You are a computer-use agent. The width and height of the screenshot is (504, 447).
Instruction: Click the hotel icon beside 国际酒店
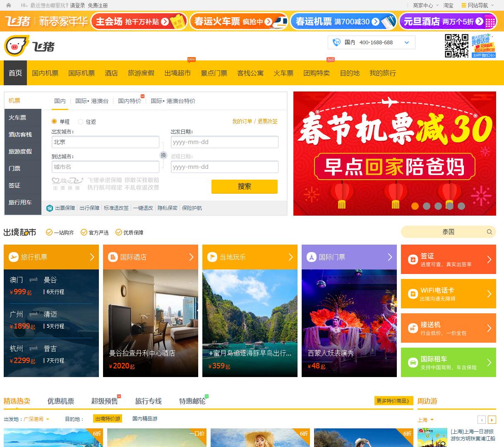tap(113, 257)
